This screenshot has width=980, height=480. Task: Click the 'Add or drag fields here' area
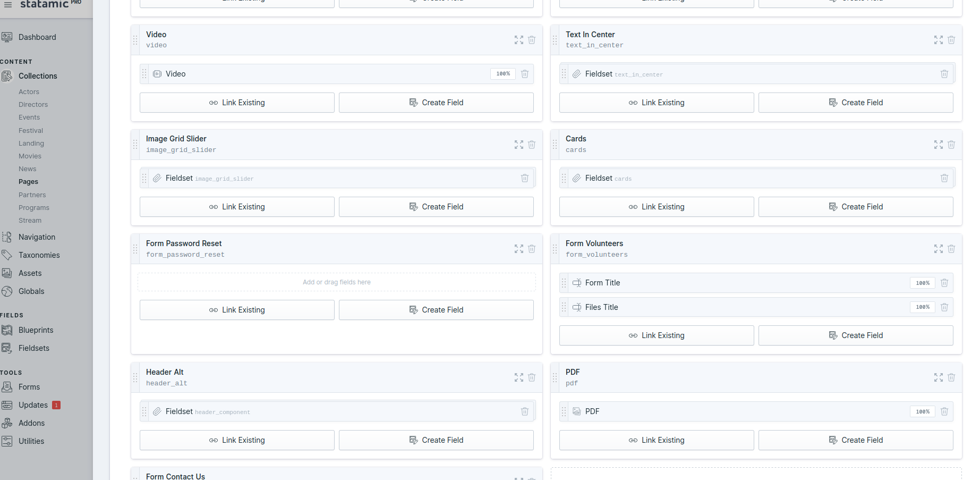[x=337, y=282]
